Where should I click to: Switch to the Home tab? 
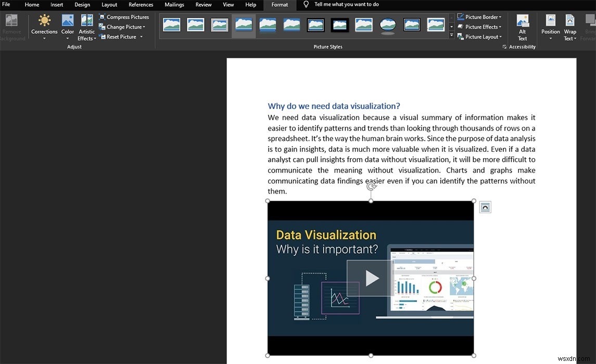(x=32, y=5)
